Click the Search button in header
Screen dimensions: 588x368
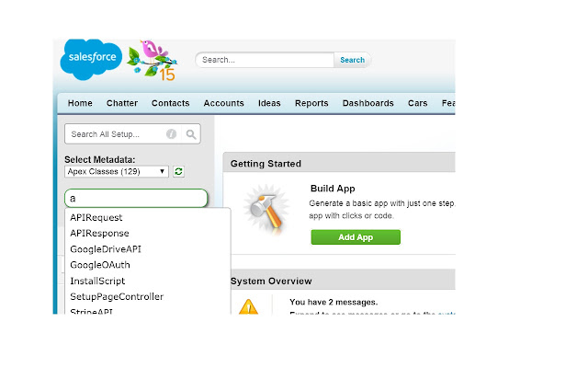pos(352,60)
